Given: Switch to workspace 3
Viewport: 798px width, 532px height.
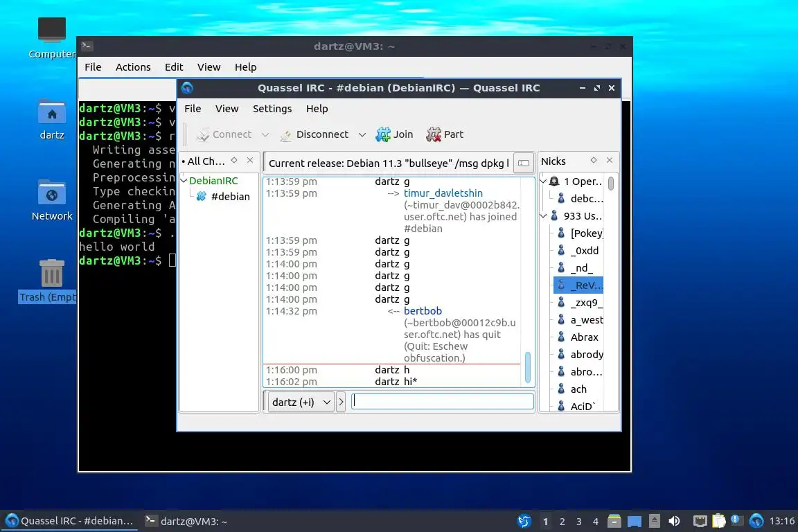Looking at the screenshot, I should coord(578,522).
